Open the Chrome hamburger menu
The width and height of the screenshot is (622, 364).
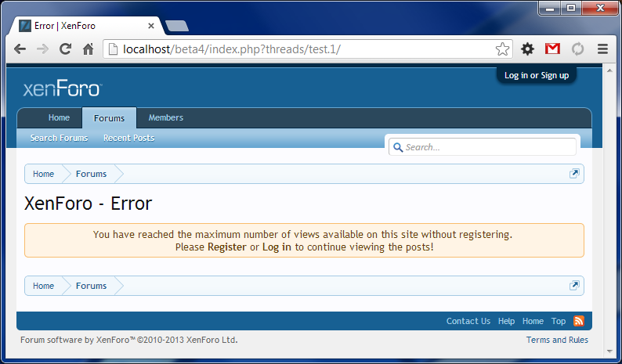tap(602, 49)
